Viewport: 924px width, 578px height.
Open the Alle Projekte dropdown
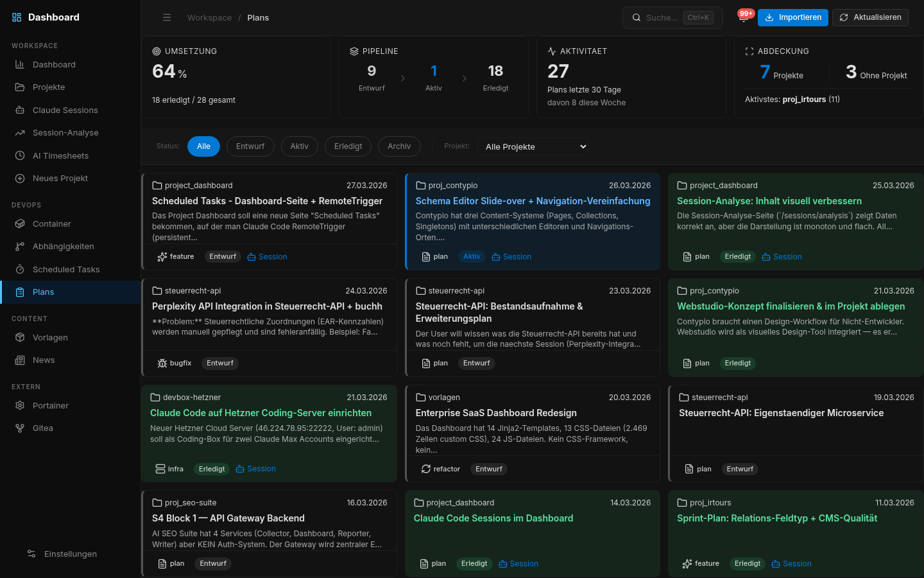point(533,146)
